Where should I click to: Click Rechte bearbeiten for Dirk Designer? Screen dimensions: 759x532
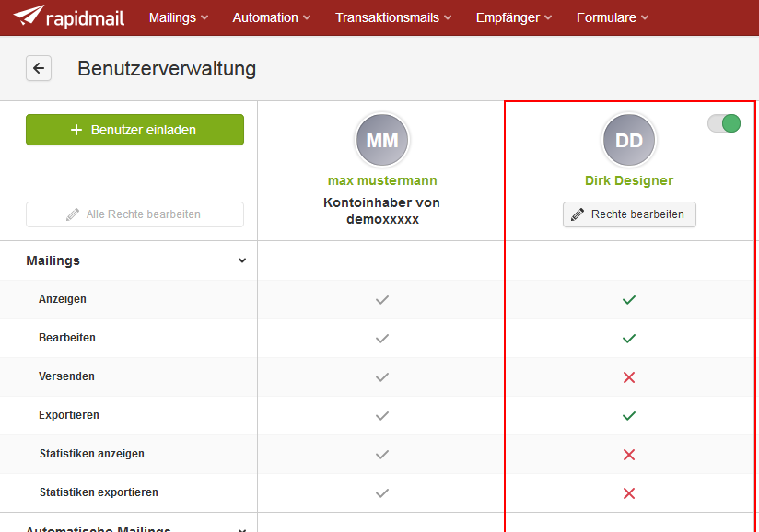coord(629,214)
